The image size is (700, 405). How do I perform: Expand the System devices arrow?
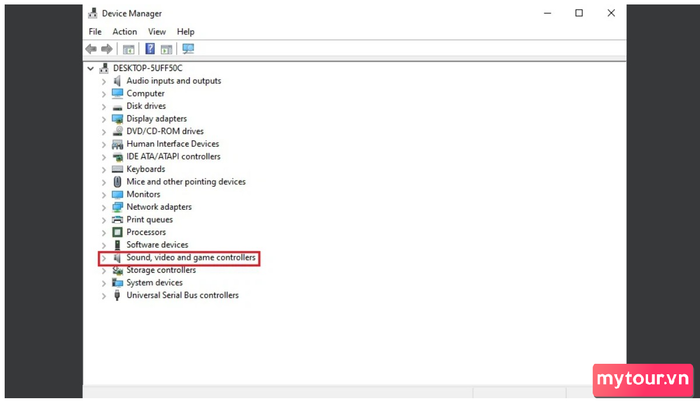point(104,283)
